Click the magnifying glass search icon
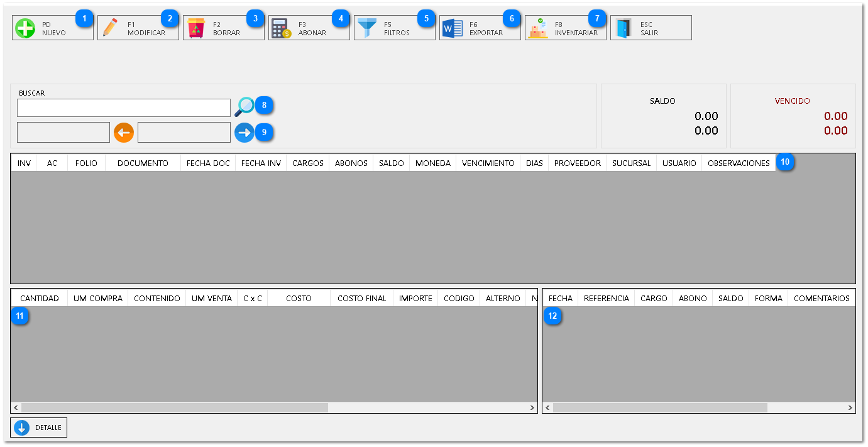The height and width of the screenshot is (447, 868). (244, 107)
